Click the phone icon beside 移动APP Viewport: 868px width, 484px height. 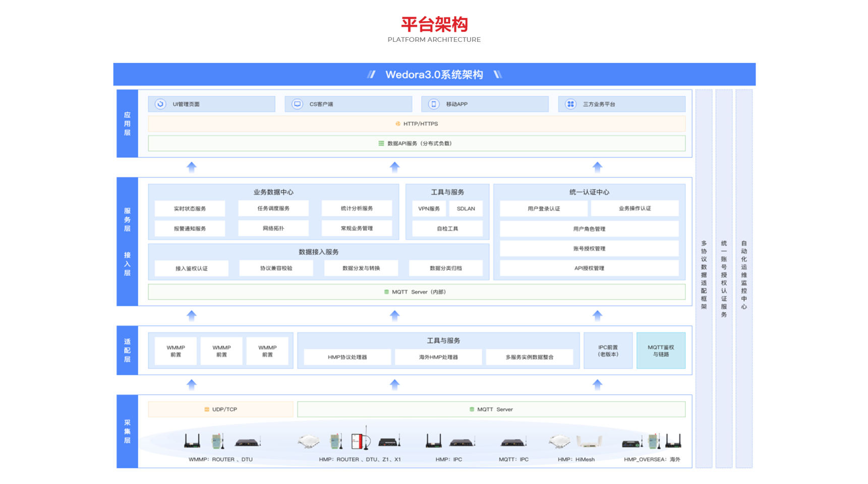[433, 104]
